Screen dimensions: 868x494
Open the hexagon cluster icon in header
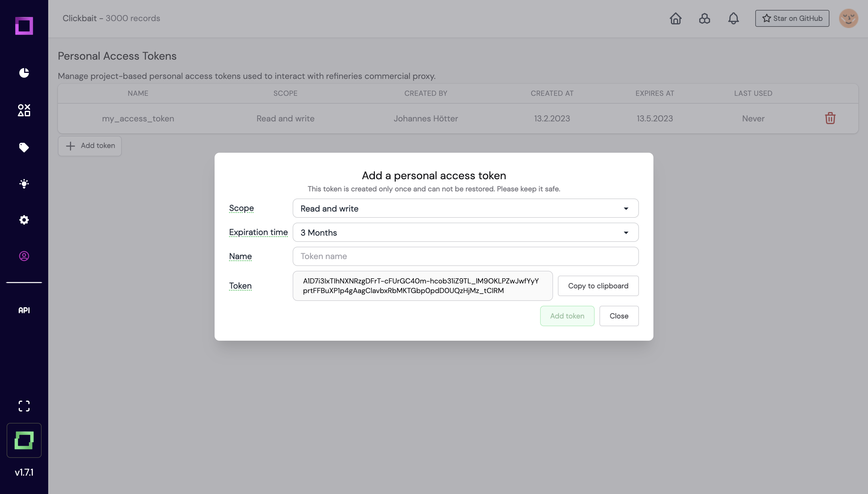(704, 18)
